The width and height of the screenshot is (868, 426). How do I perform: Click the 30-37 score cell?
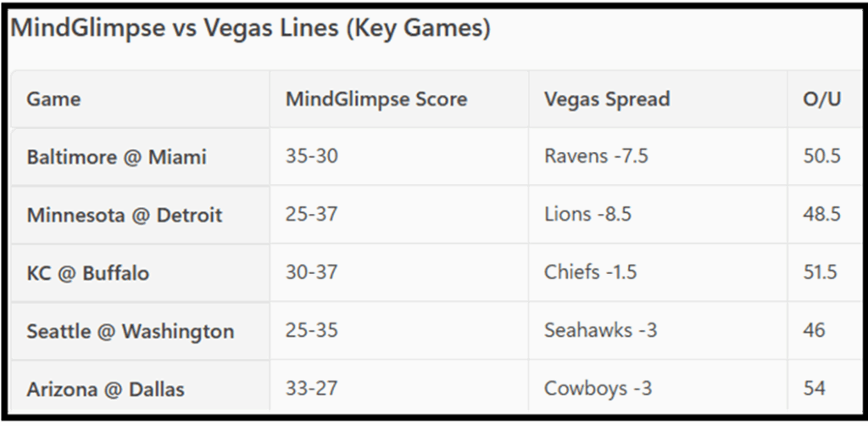(311, 272)
